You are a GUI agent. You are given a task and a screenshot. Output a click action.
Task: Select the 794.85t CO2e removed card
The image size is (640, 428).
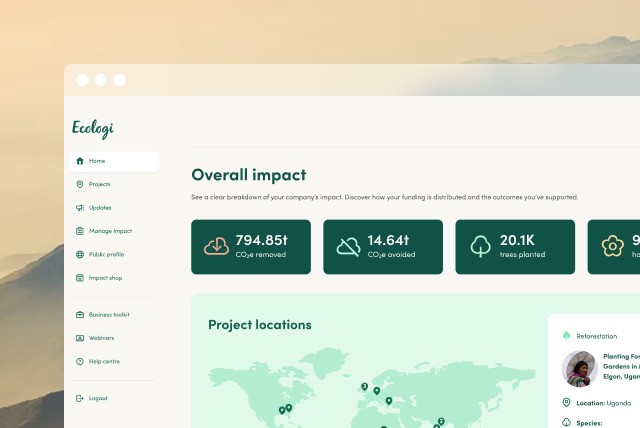click(251, 247)
